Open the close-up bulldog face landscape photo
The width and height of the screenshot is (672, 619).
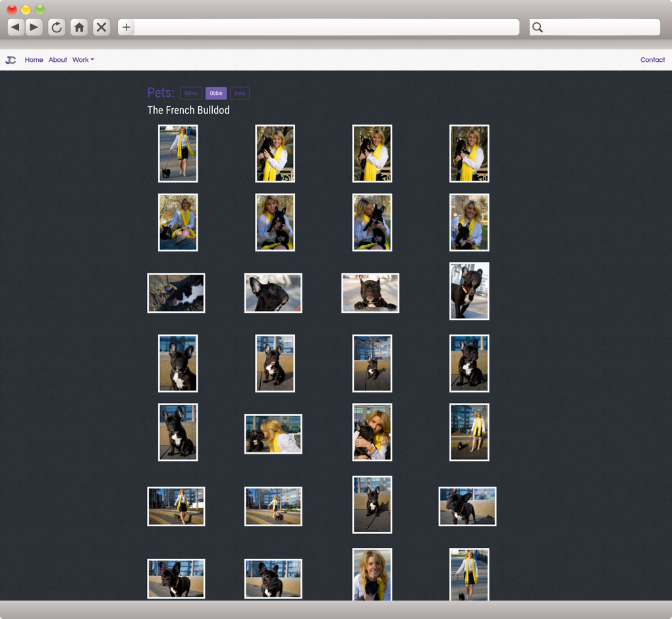(273, 293)
